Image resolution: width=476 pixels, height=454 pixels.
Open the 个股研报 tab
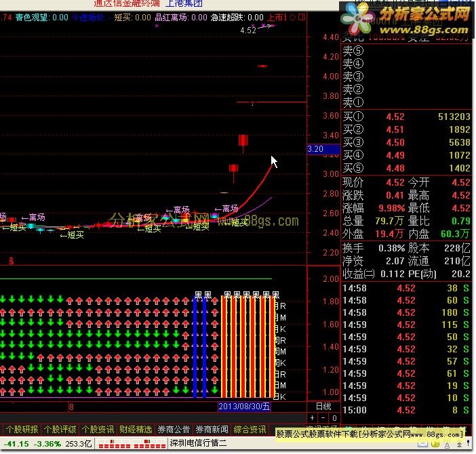coord(22,430)
